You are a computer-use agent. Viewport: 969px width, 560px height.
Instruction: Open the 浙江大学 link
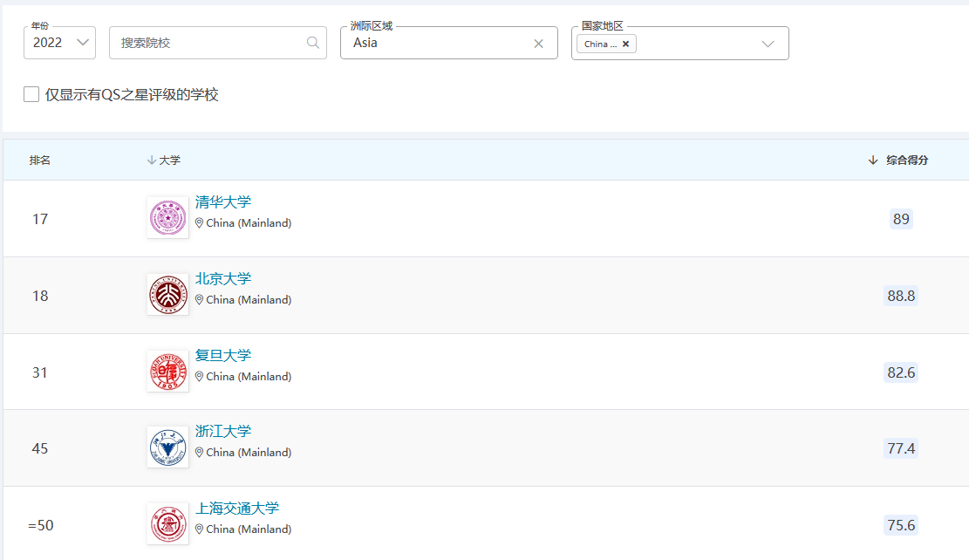(223, 432)
